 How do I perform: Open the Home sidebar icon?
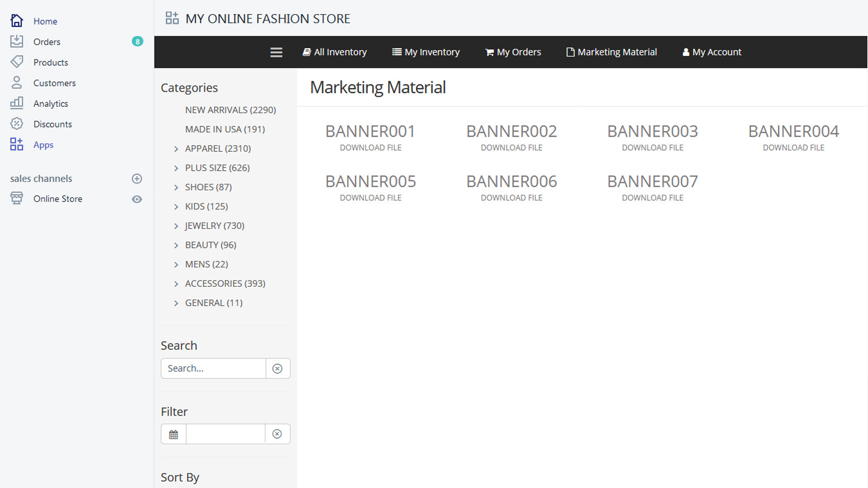(x=17, y=21)
